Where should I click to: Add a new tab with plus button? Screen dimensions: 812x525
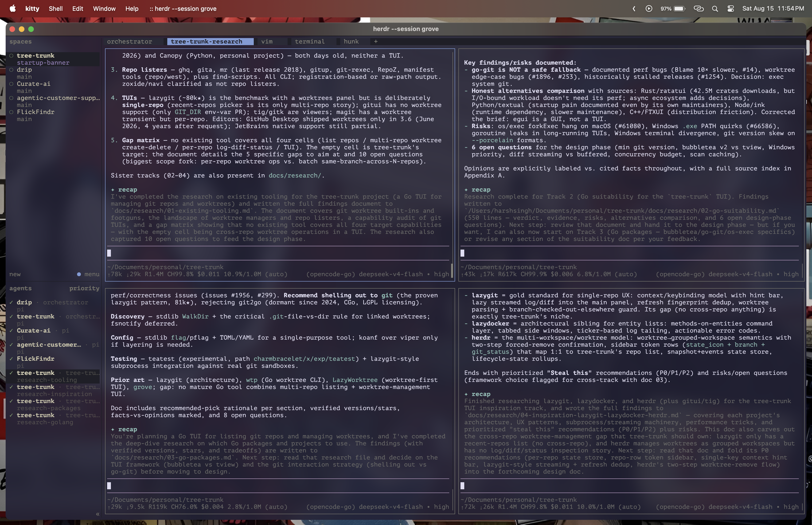375,42
